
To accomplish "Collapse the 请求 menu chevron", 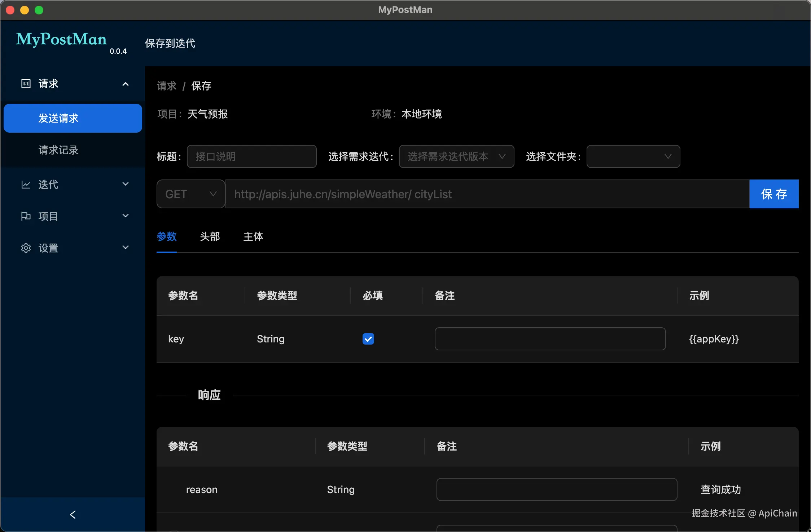I will pos(126,84).
